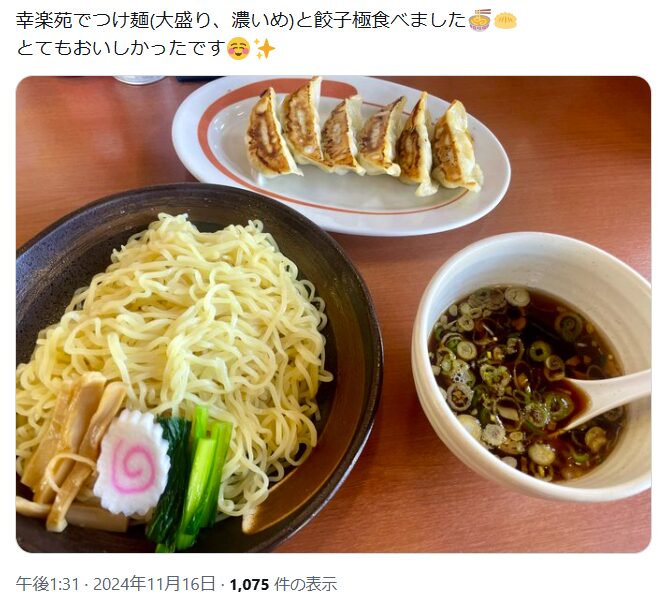The width and height of the screenshot is (658, 600).
Task: Click the sparkles emoji on second line
Action: point(265,49)
